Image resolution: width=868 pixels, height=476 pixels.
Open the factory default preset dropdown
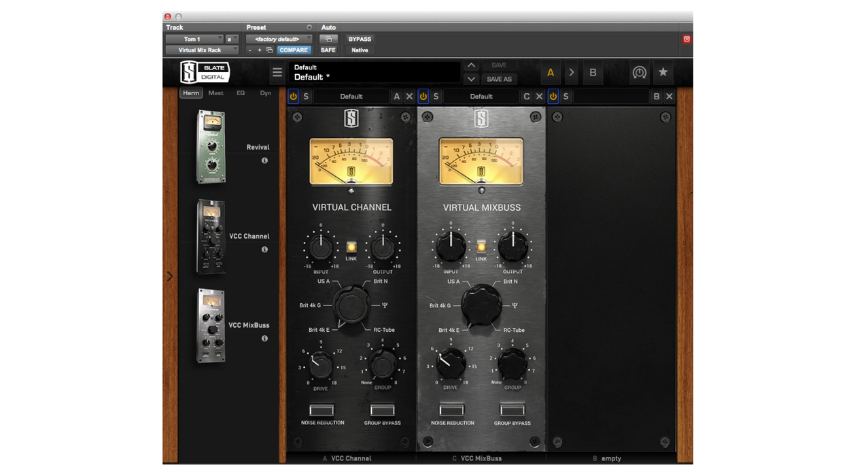pos(279,39)
